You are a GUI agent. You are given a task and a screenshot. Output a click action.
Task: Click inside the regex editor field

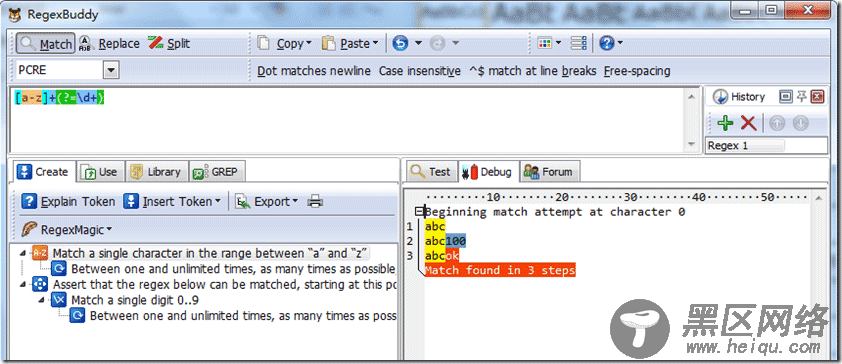pyautogui.click(x=346, y=119)
